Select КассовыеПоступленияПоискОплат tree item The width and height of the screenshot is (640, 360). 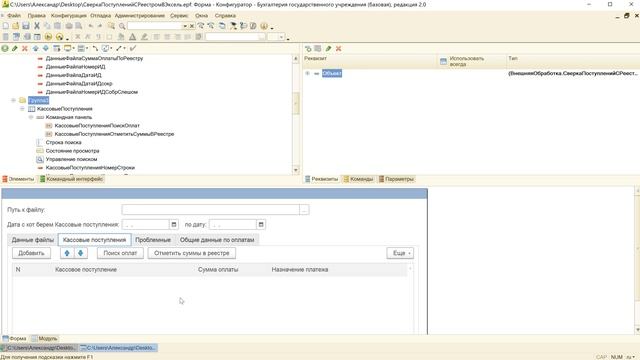[97, 126]
